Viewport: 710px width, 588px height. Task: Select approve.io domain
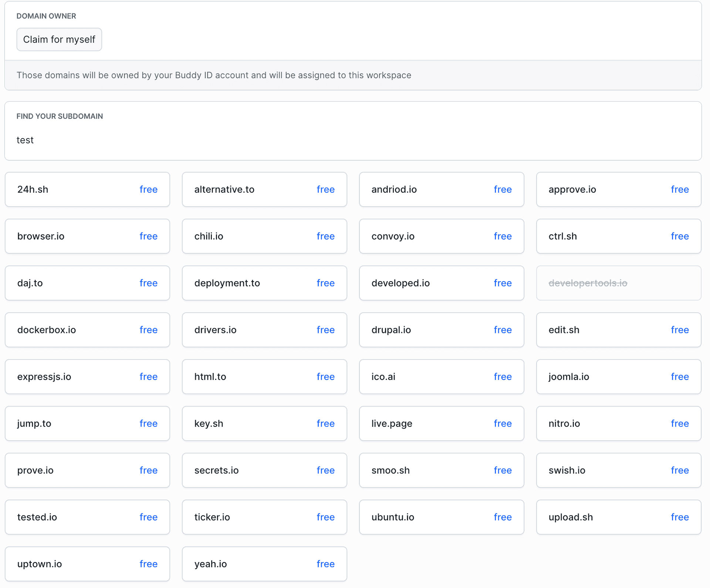click(x=619, y=189)
